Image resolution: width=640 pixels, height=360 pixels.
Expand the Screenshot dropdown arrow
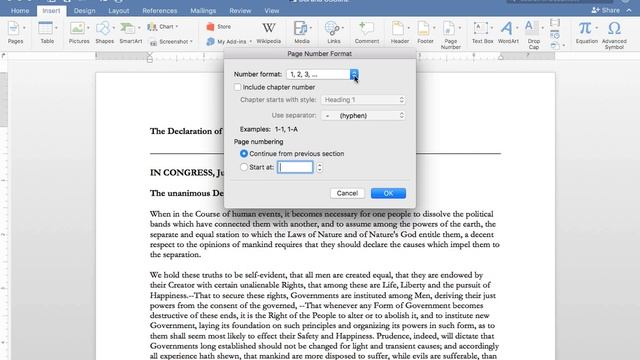point(191,42)
